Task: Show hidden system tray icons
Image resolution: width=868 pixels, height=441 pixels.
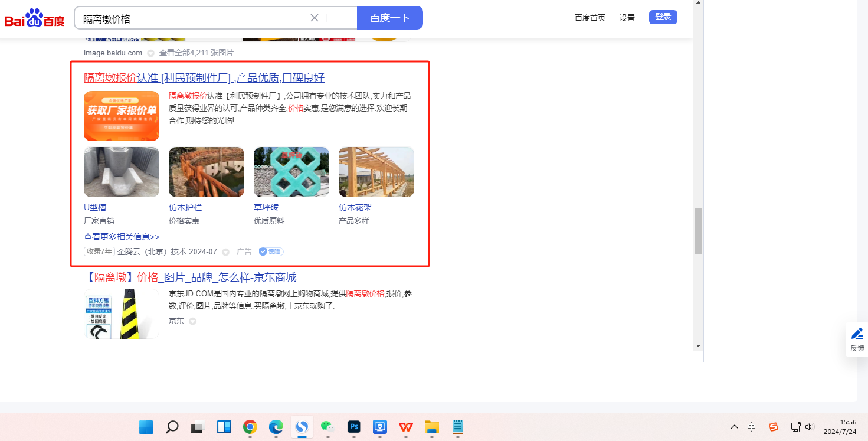Action: click(x=734, y=427)
